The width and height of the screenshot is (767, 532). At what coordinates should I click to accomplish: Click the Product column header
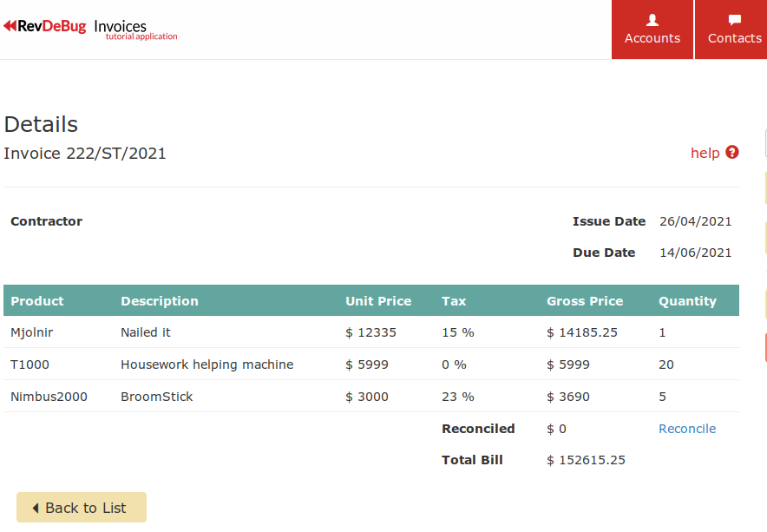37,301
